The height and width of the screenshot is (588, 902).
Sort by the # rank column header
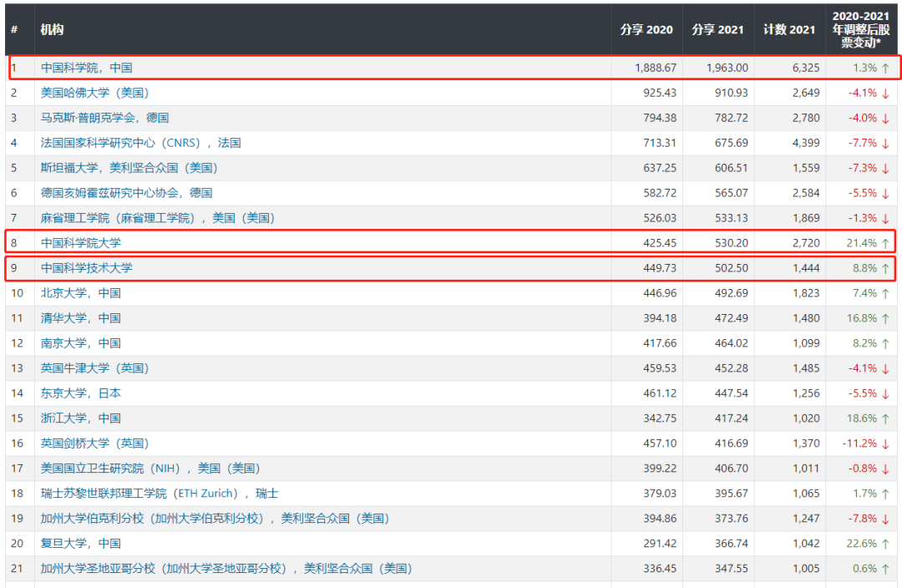pyautogui.click(x=14, y=30)
